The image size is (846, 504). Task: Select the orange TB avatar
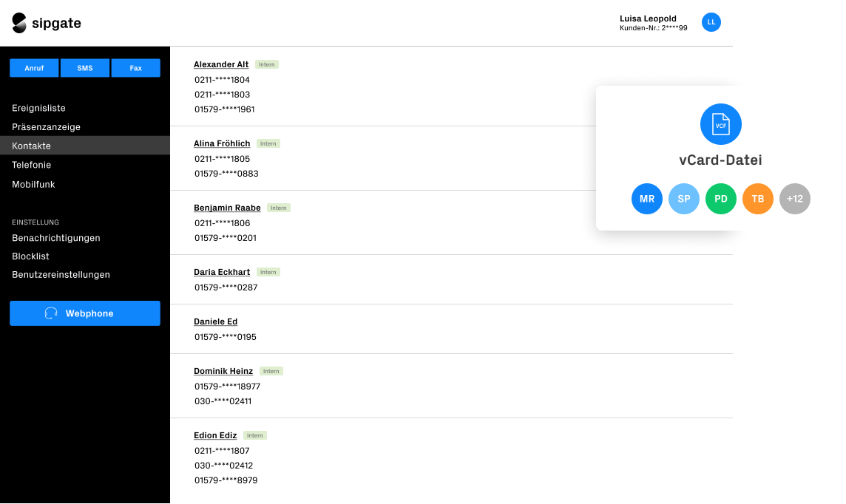click(758, 199)
